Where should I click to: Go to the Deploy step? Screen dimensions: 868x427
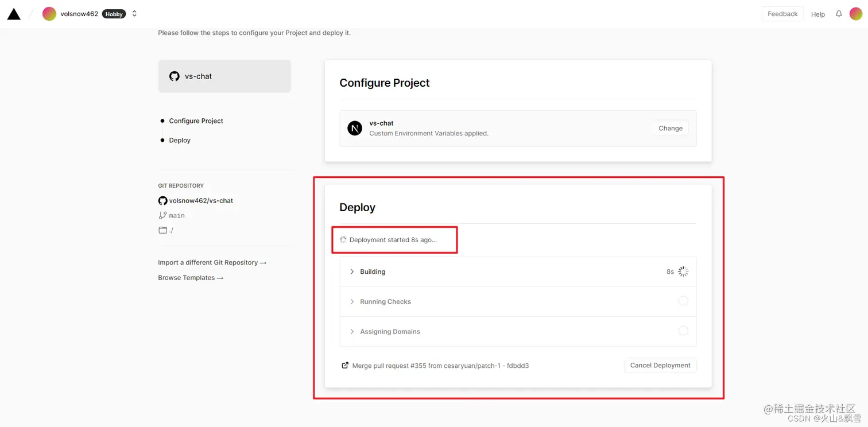180,140
